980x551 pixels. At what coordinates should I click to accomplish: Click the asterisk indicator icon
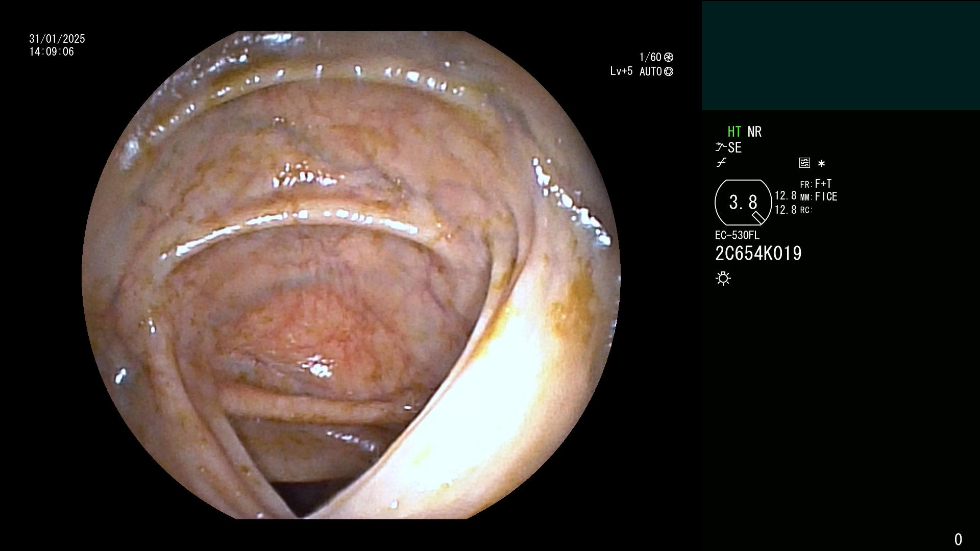tap(821, 164)
